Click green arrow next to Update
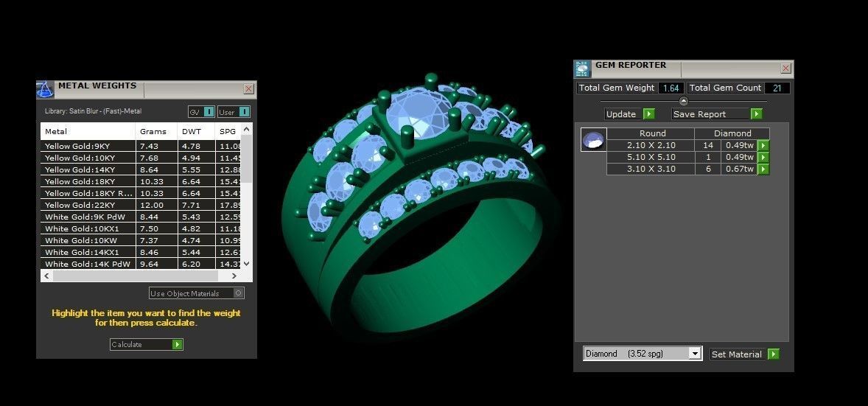868x406 pixels. tap(649, 114)
